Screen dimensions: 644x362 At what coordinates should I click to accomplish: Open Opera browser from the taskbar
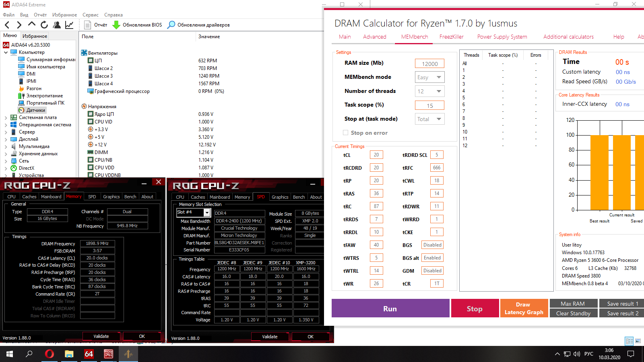click(49, 354)
